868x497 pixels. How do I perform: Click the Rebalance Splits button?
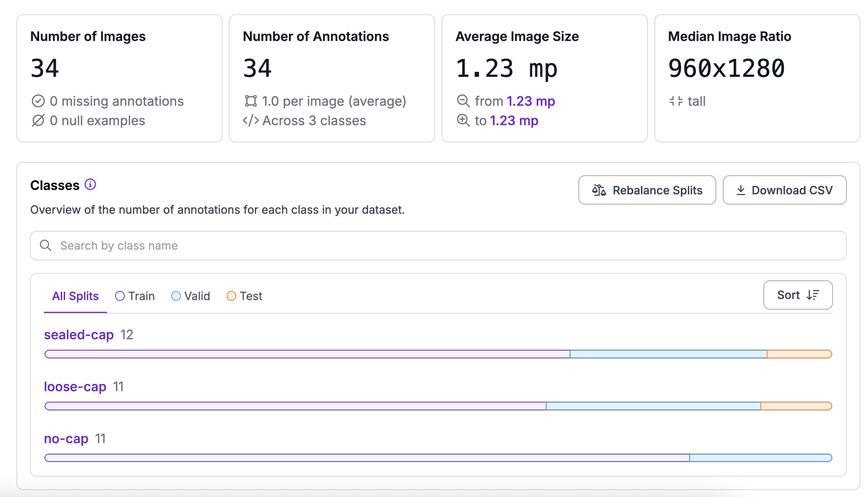tap(647, 190)
